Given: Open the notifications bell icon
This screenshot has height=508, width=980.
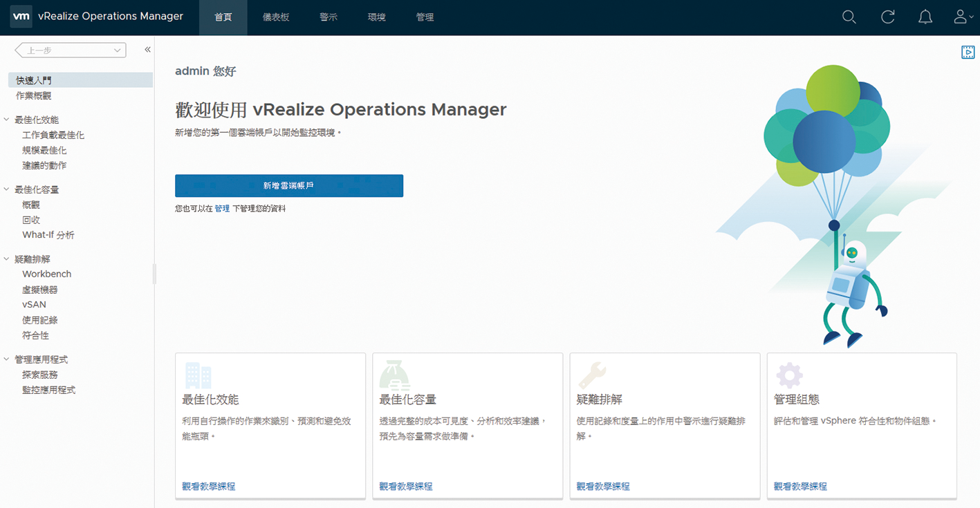Looking at the screenshot, I should [925, 17].
